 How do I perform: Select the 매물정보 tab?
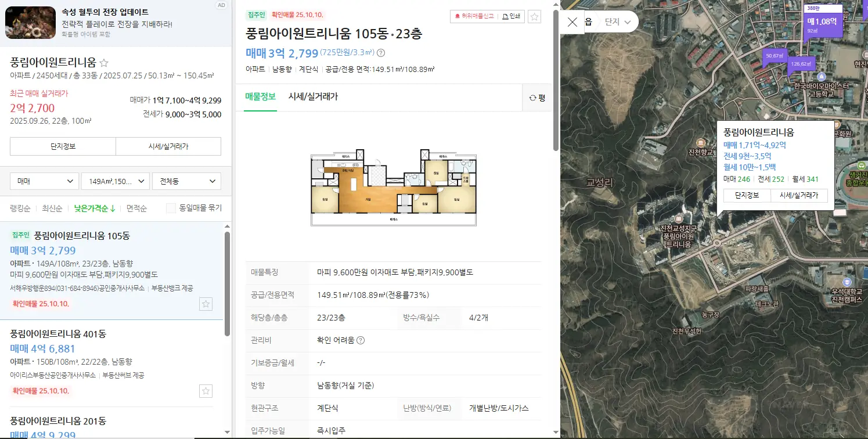260,96
